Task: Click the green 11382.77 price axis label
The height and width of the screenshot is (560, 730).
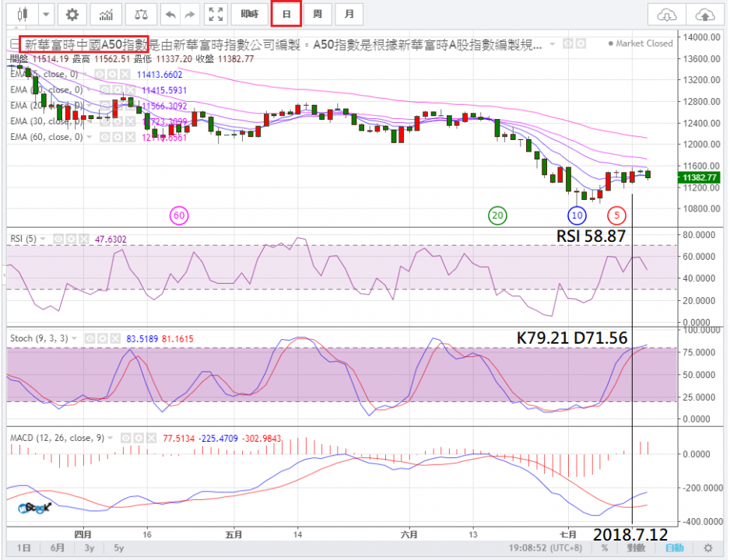Action: [700, 177]
